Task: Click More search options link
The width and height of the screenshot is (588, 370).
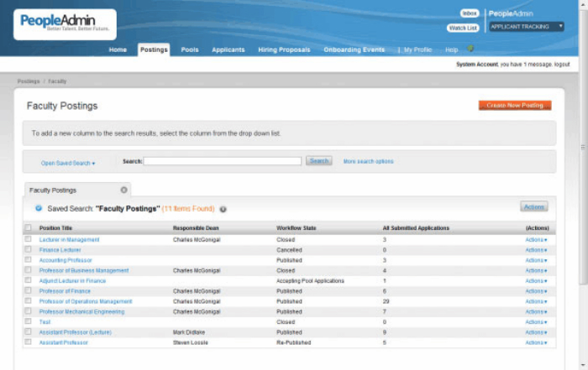Action: pos(368,161)
